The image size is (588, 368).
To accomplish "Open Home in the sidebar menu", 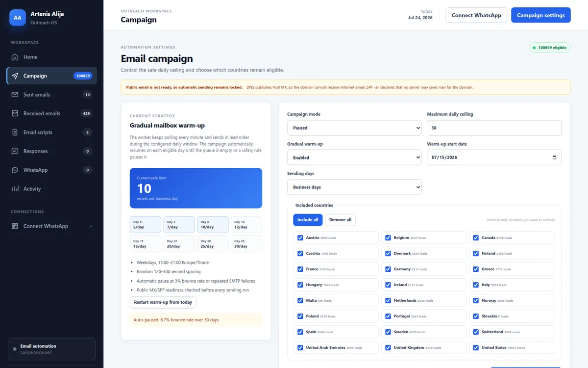I will (x=51, y=57).
